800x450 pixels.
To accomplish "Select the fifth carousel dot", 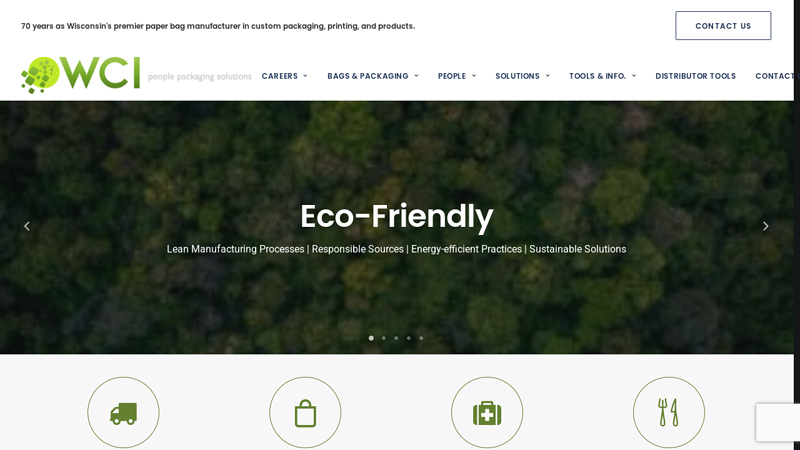I will 421,338.
